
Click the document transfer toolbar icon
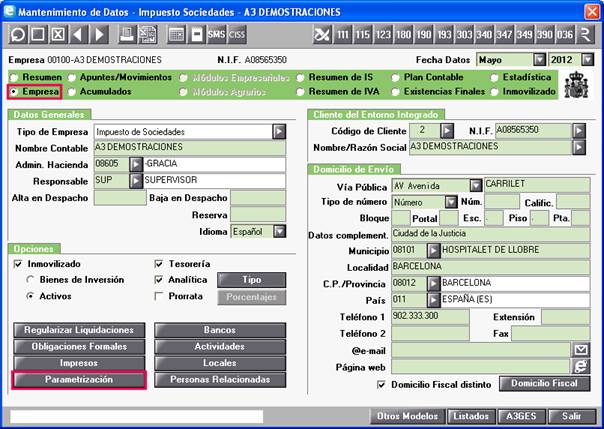point(148,35)
